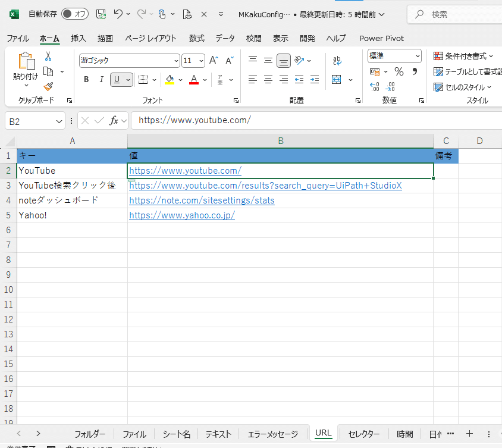
Task: Click the 貼り付け paste icon
Action: pyautogui.click(x=27, y=61)
